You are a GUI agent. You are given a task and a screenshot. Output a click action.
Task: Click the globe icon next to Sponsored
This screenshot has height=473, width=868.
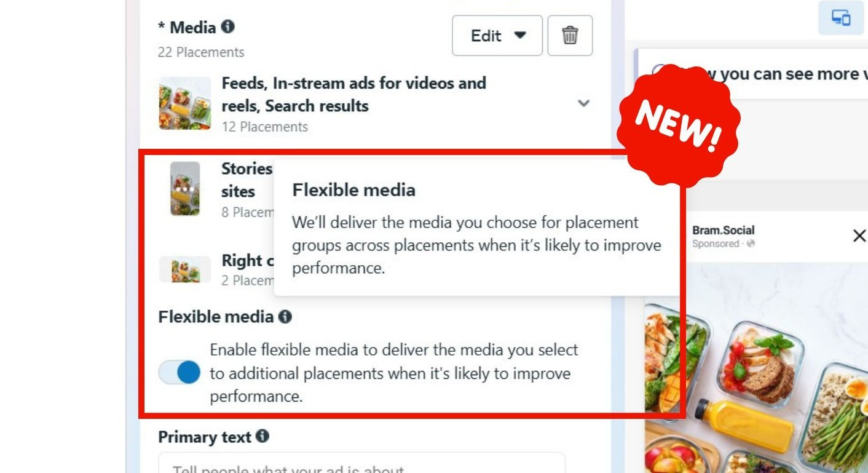click(751, 244)
